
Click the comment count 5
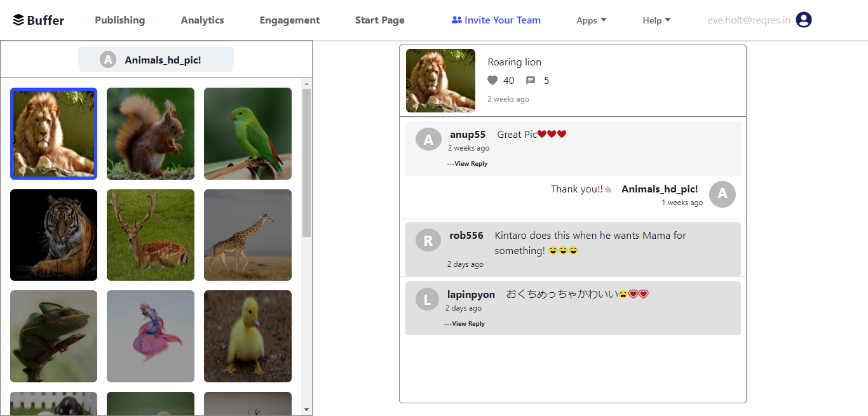coord(546,81)
